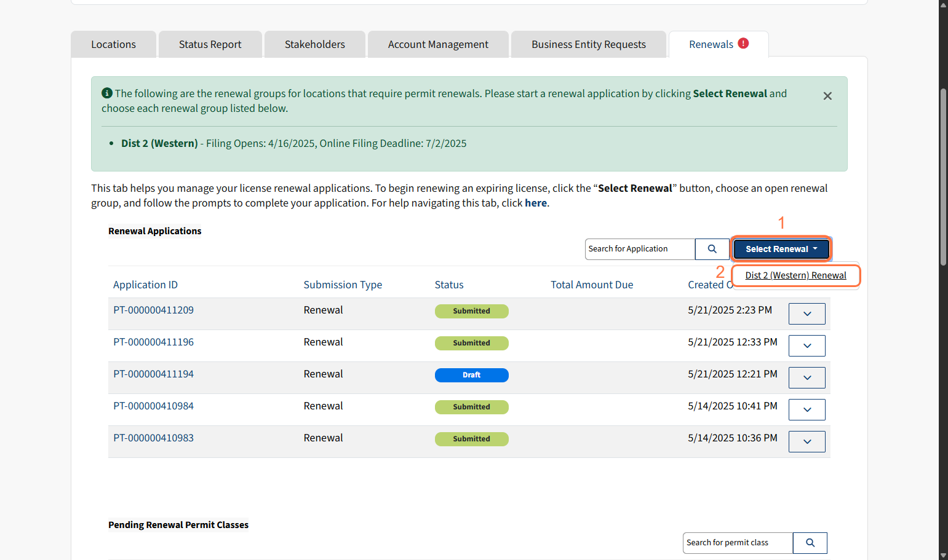Click the red alert badge on Renewals

(x=743, y=43)
